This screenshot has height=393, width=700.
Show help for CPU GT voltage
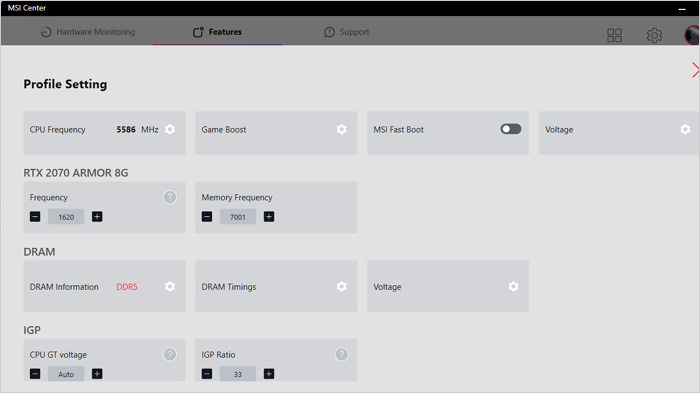click(170, 354)
